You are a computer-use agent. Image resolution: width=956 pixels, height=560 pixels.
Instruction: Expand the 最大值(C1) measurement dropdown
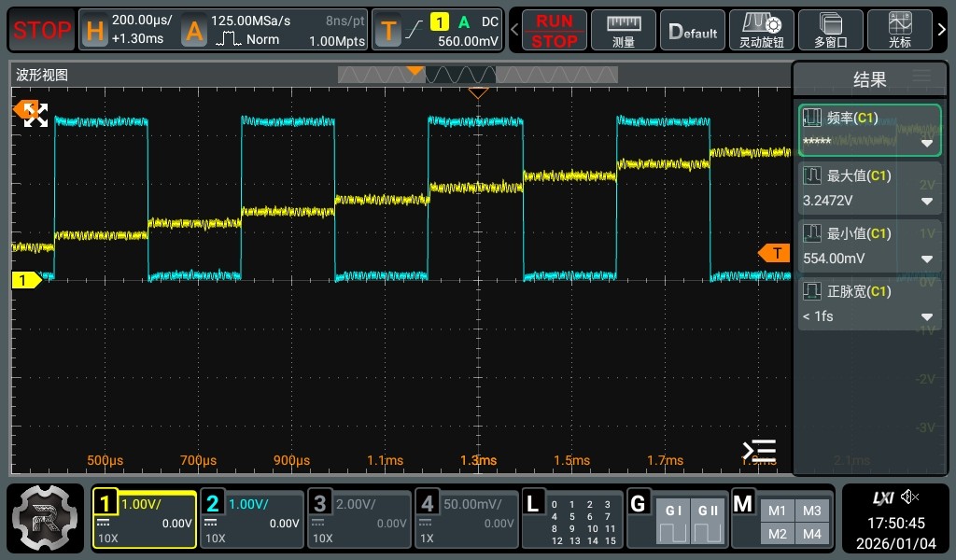point(927,201)
